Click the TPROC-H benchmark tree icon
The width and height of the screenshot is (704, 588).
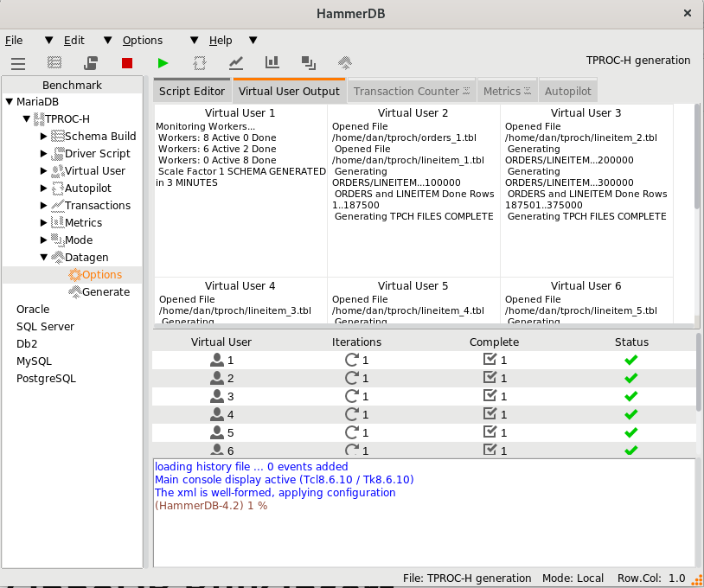click(39, 119)
